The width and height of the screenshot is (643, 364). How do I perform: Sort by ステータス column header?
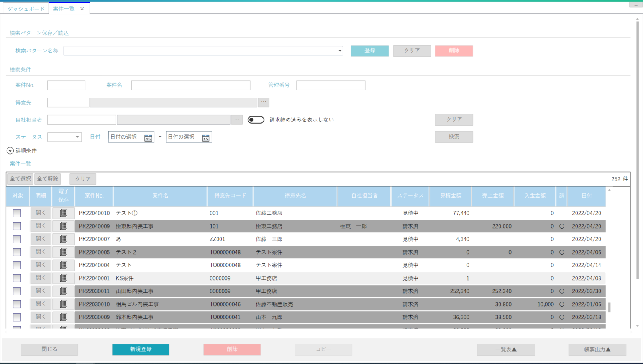[x=410, y=196]
